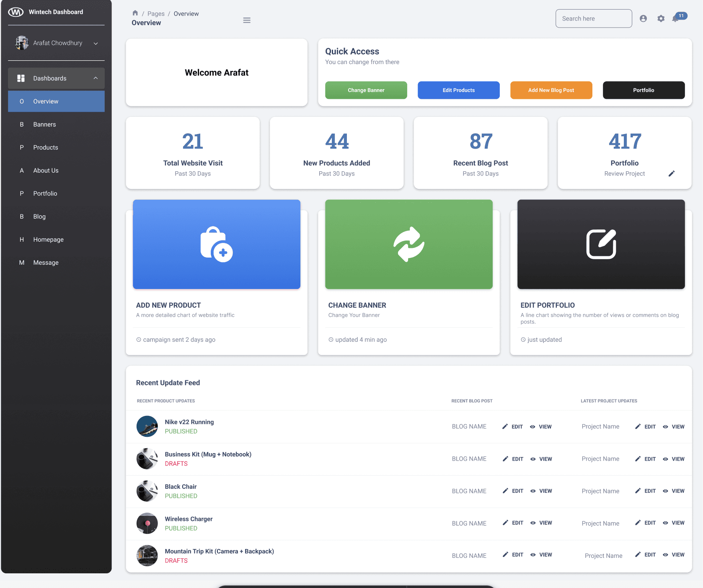Click the home icon in breadcrumb

[135, 13]
